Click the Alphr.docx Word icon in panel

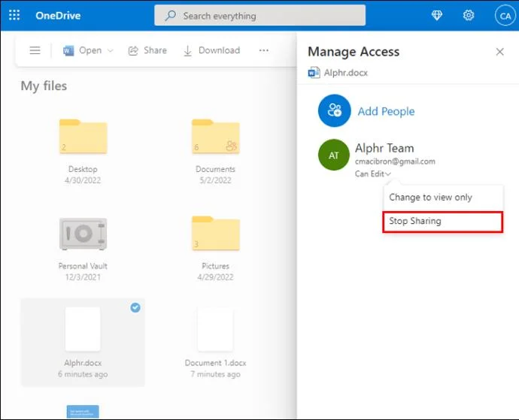tap(314, 72)
